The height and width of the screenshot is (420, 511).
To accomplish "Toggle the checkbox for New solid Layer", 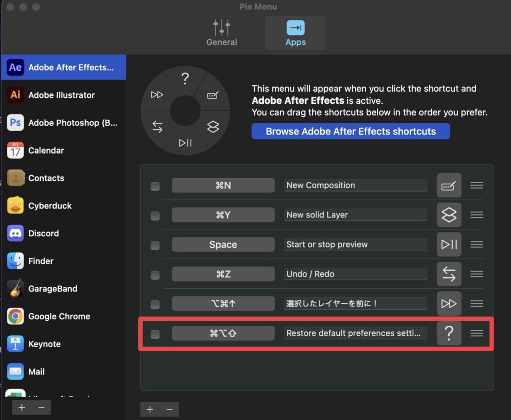I will coord(155,215).
